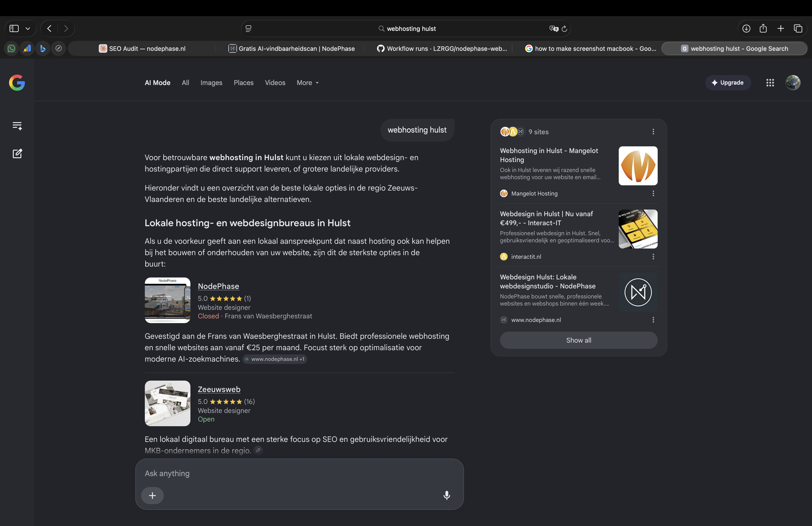Select the webhosting hulst Google Search tab
The height and width of the screenshot is (526, 812).
pyautogui.click(x=734, y=48)
